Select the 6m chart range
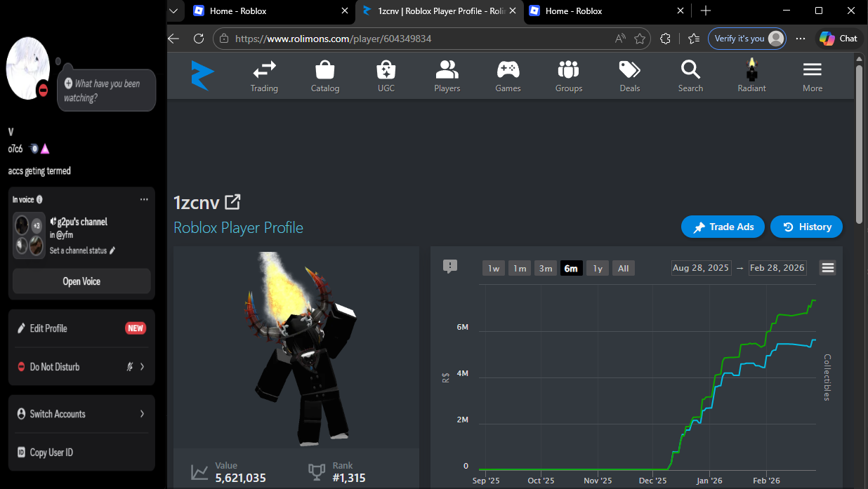This screenshot has width=868, height=489. point(571,268)
